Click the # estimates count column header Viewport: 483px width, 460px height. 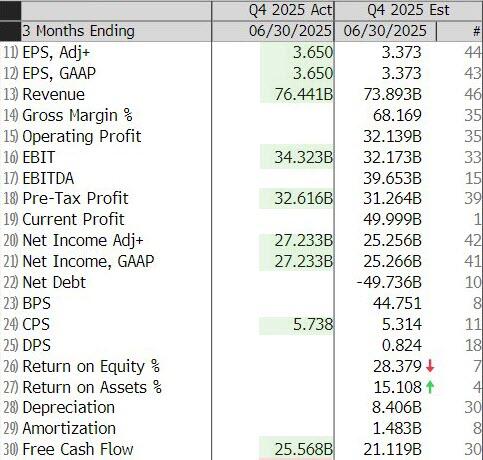(x=476, y=31)
